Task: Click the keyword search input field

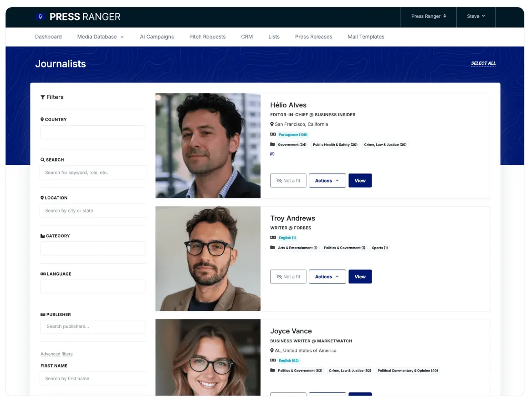Action: pyautogui.click(x=93, y=173)
